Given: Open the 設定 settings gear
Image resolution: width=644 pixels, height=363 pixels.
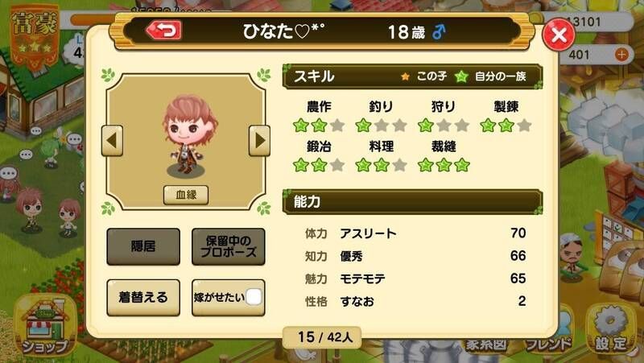Looking at the screenshot, I should tap(611, 329).
